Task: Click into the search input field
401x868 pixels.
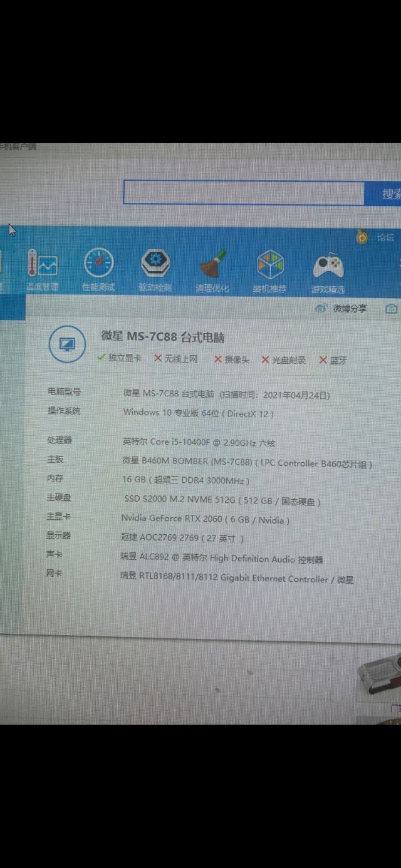Action: point(244,193)
